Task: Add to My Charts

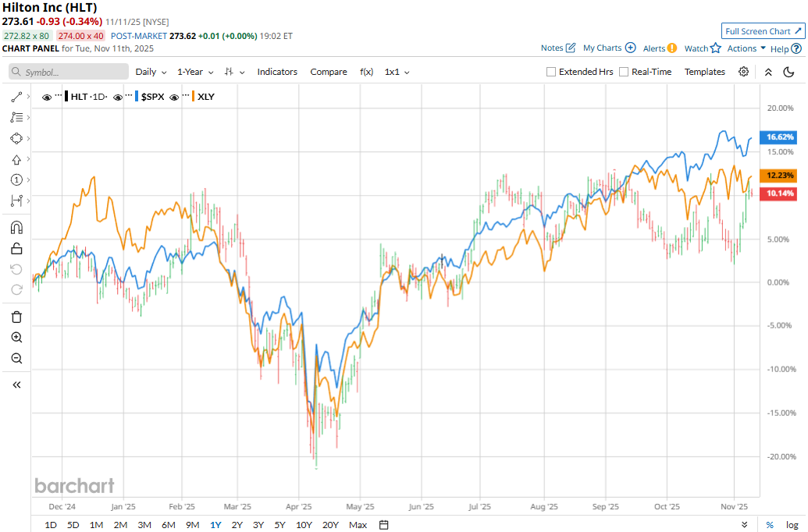Action: click(x=609, y=48)
